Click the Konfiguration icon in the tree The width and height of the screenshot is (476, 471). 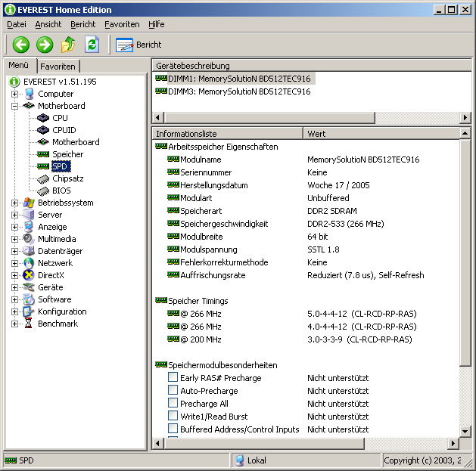click(29, 311)
